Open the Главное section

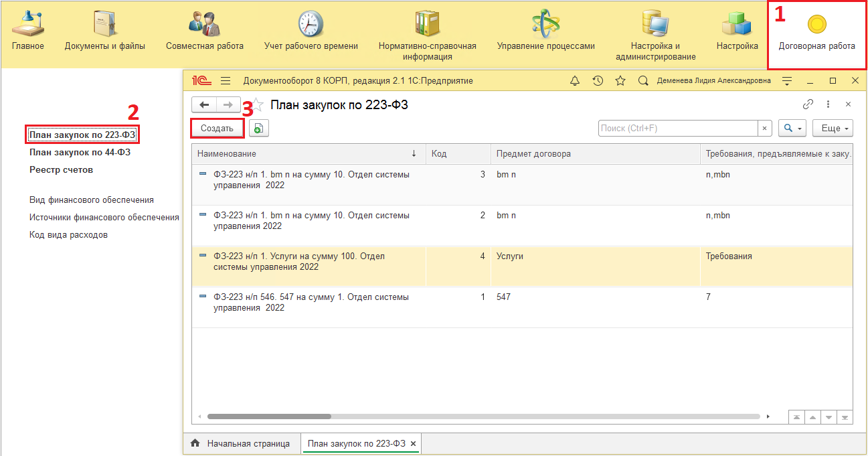(x=27, y=31)
